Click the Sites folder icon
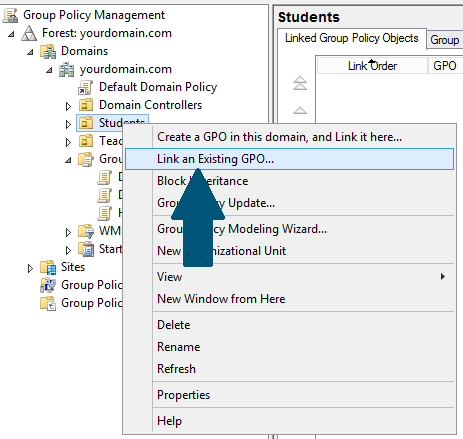Viewport: 463px width, 439px height. (48, 267)
